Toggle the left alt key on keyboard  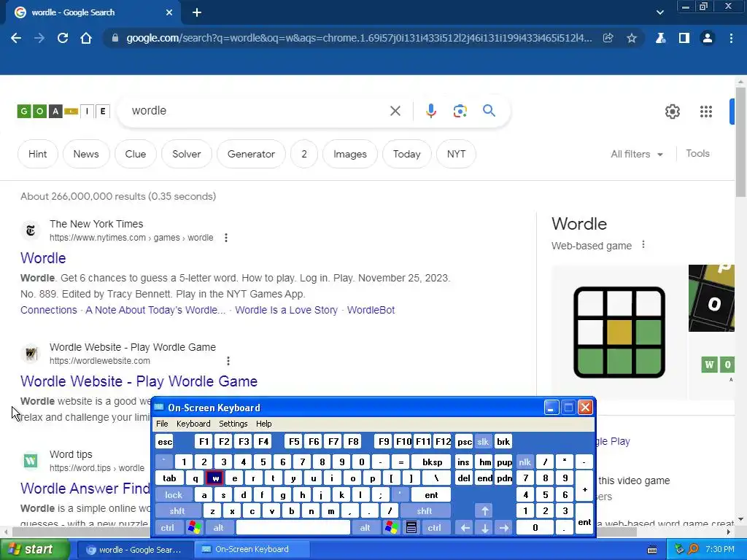coord(219,528)
